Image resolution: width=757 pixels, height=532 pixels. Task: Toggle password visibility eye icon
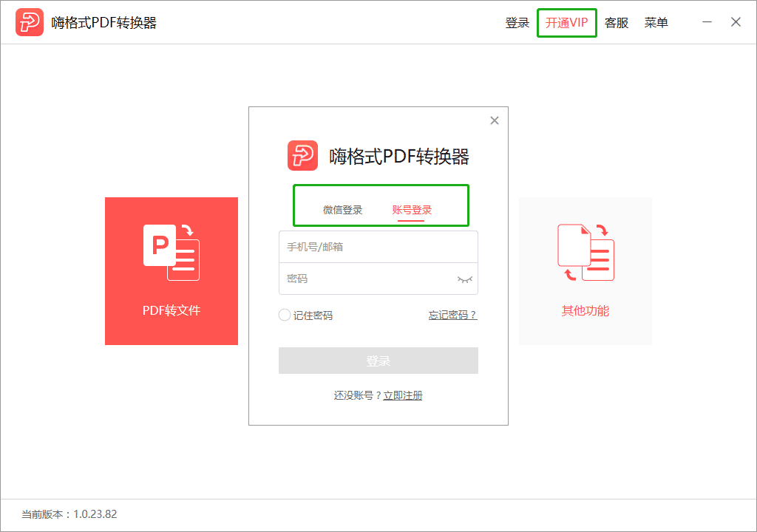tap(464, 279)
